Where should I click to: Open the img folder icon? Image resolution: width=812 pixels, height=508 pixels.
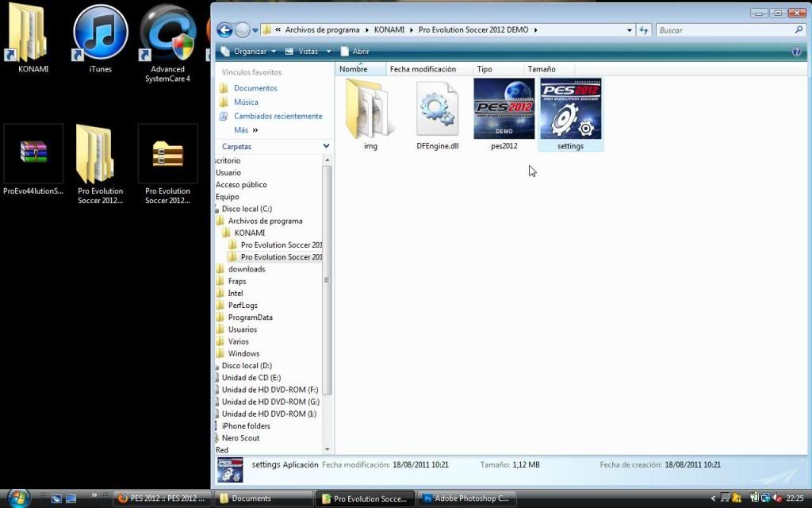[370, 109]
